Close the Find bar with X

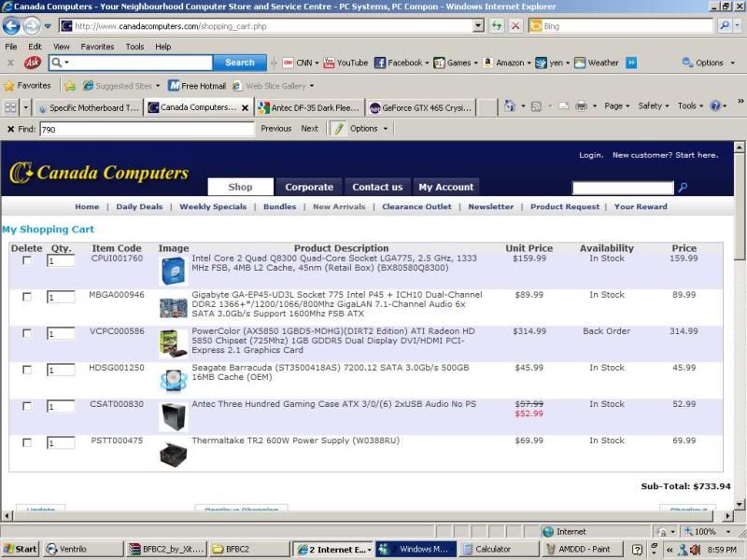tap(10, 129)
